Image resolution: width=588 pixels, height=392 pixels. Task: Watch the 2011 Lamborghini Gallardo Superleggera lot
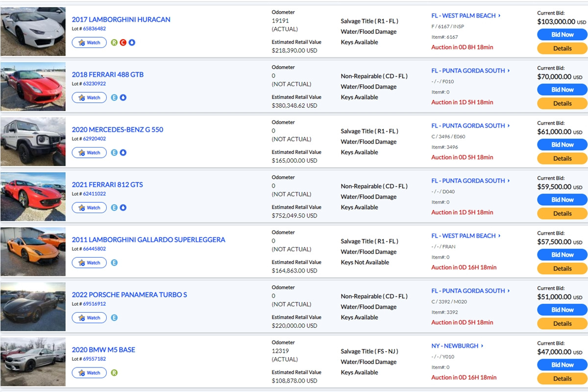coord(89,263)
